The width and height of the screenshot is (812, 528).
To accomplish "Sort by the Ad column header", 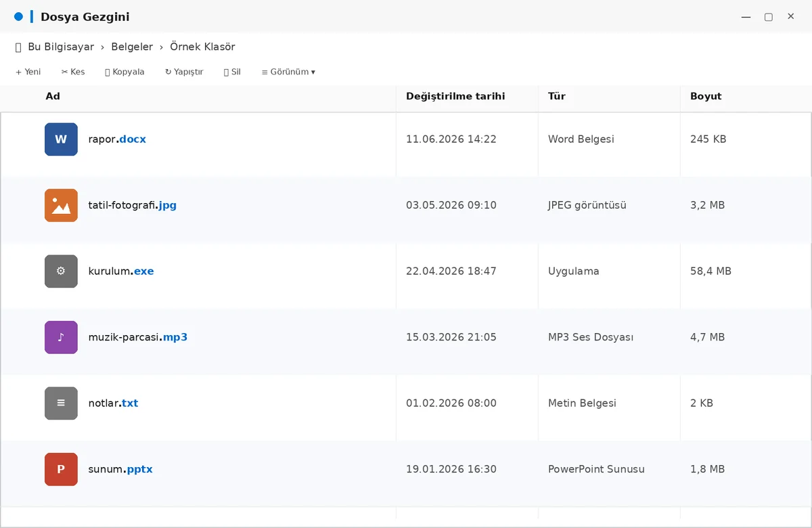I will (53, 96).
